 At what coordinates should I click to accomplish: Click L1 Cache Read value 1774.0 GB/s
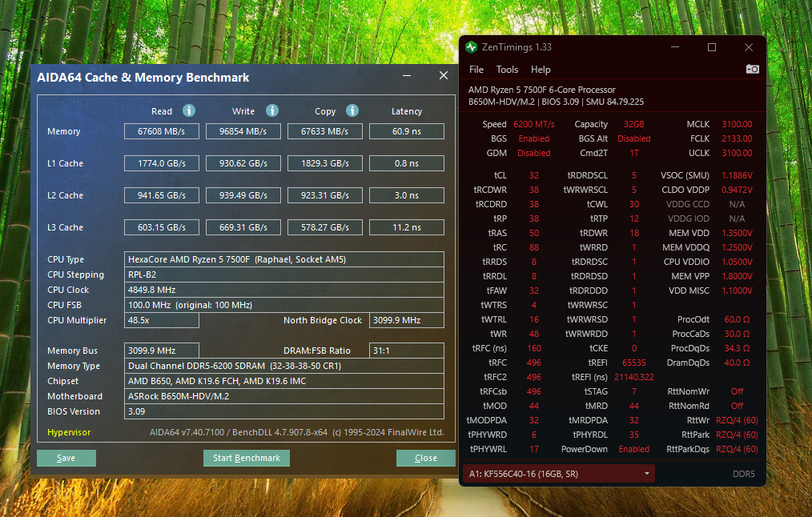(162, 163)
